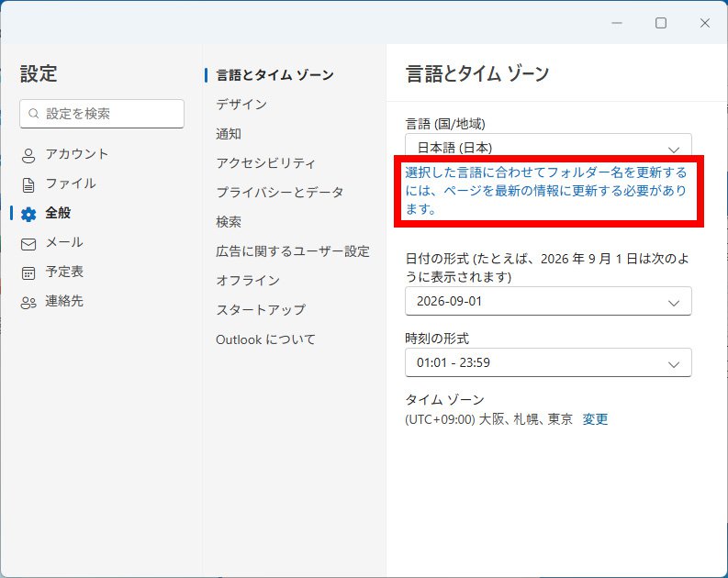Click the メール envelope icon
This screenshot has width=728, height=578.
click(x=28, y=243)
